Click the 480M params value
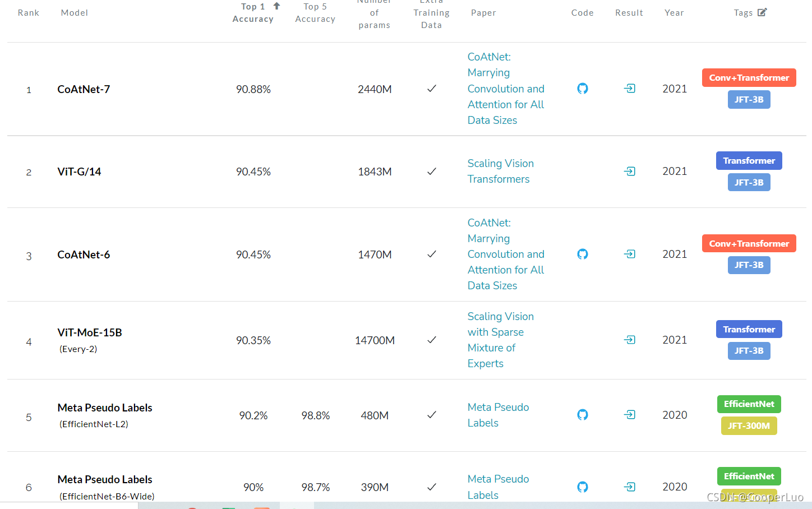 click(x=375, y=415)
